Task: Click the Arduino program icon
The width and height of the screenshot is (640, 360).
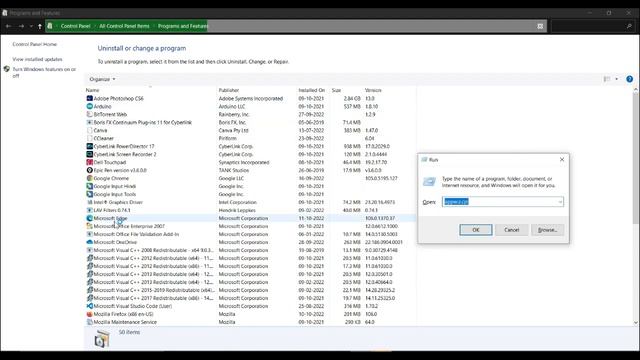Action: 89,106
